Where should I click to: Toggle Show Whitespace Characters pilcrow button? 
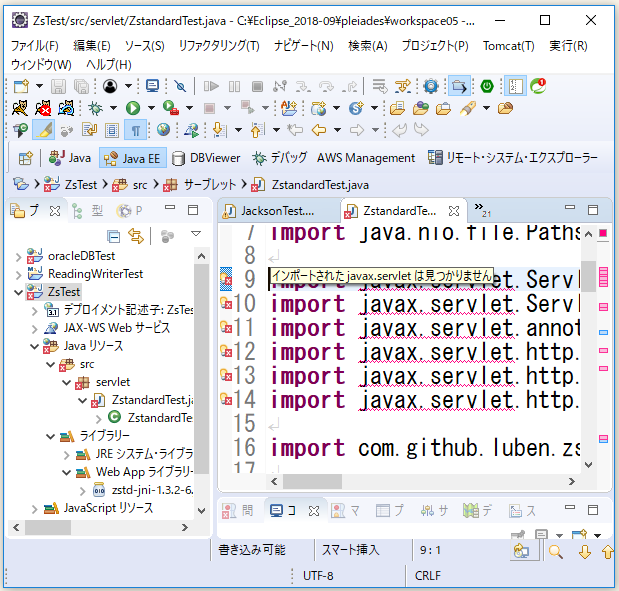pos(135,129)
